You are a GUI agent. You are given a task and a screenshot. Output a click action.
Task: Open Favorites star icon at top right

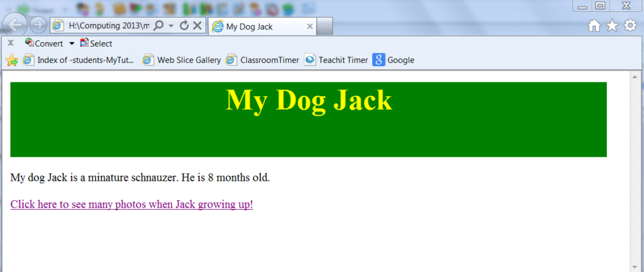coord(611,26)
